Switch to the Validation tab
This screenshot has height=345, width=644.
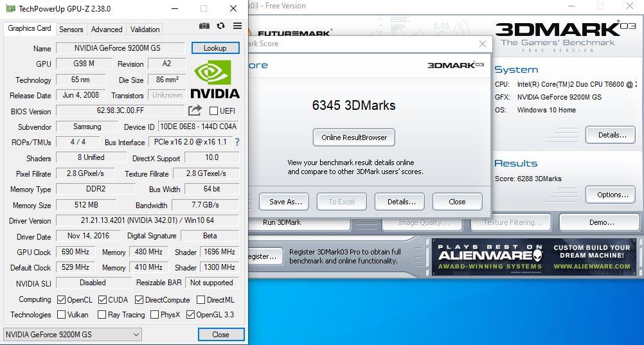point(145,30)
